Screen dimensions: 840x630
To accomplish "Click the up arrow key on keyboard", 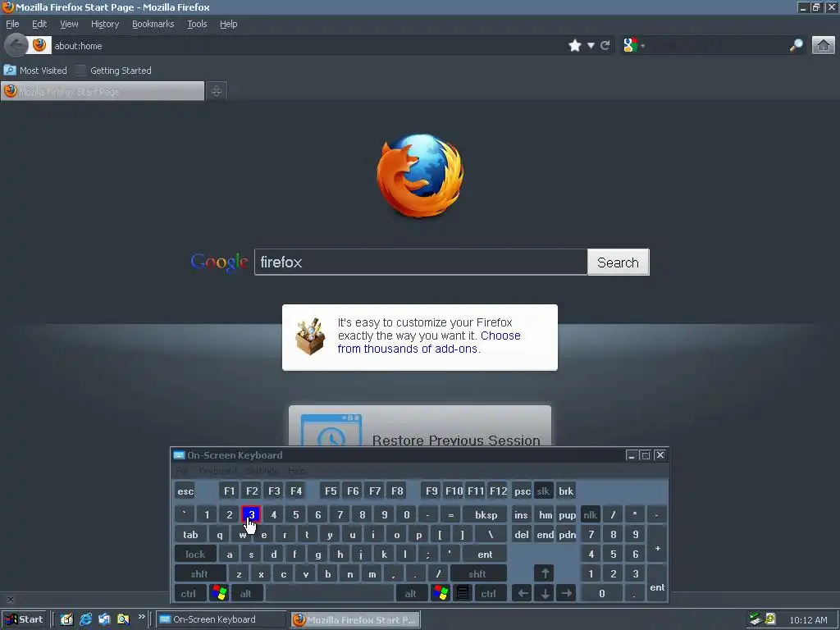I will pos(545,573).
